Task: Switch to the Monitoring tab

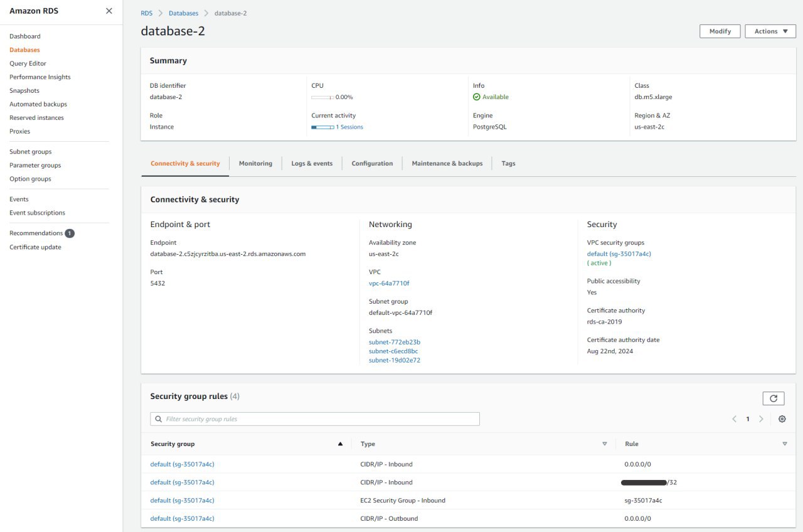Action: click(x=255, y=163)
